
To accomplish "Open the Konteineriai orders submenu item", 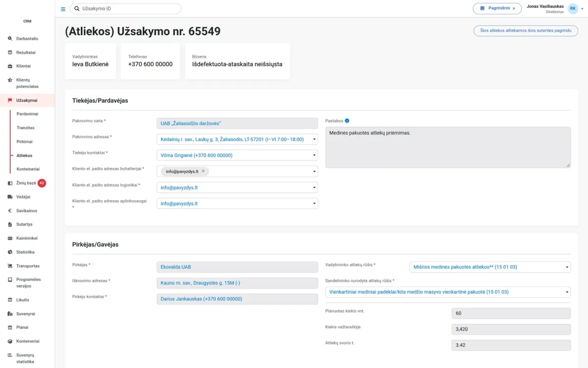I will 28,169.
